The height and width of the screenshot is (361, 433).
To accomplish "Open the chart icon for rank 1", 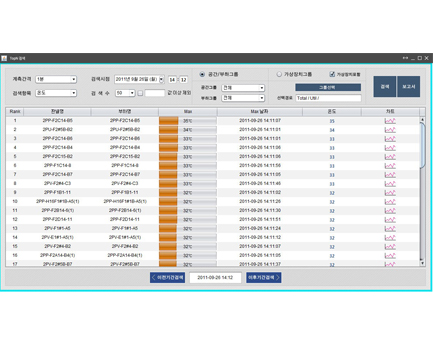I will (390, 121).
